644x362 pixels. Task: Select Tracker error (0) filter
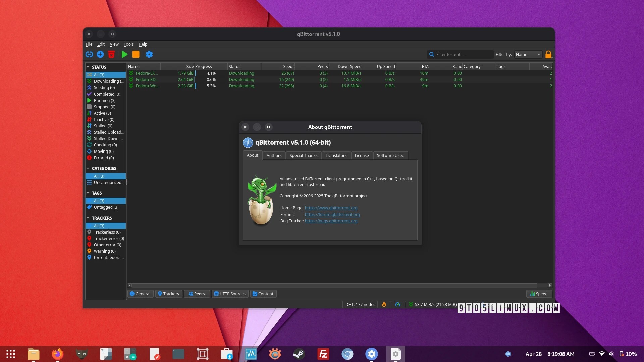coord(106,238)
